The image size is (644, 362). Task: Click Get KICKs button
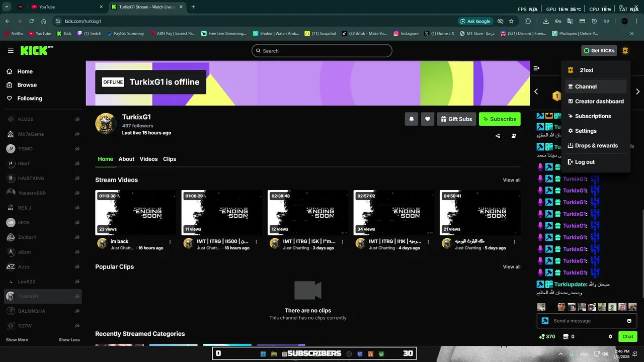pos(599,51)
